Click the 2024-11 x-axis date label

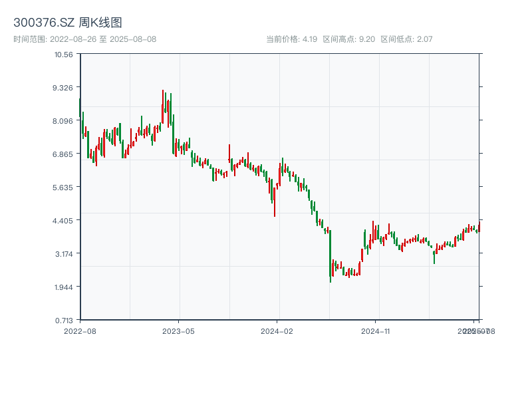pos(376,331)
